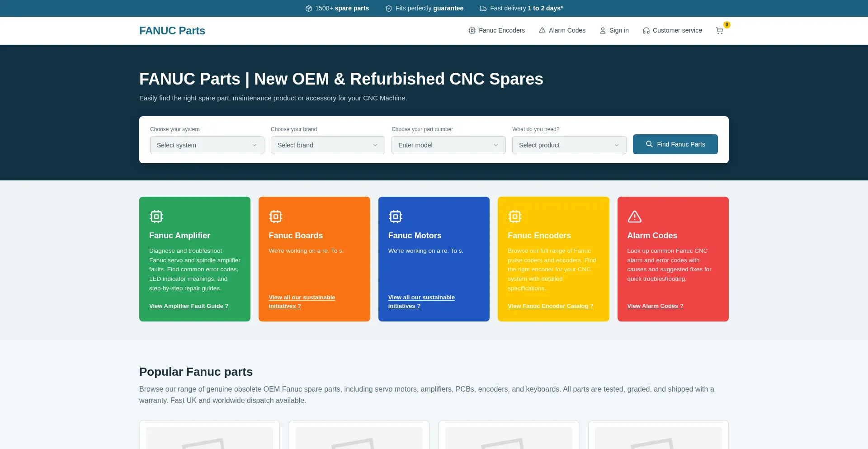Screen dimensions: 868x449
Task: Click the shield icon beside Fits perfectly guarantee
Action: [389, 9]
